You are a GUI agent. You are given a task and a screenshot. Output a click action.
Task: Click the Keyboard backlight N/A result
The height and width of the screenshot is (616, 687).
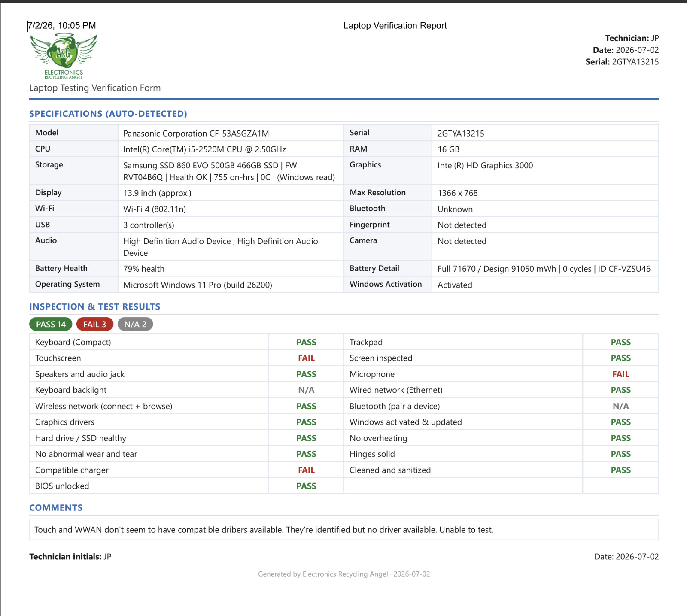tap(306, 390)
